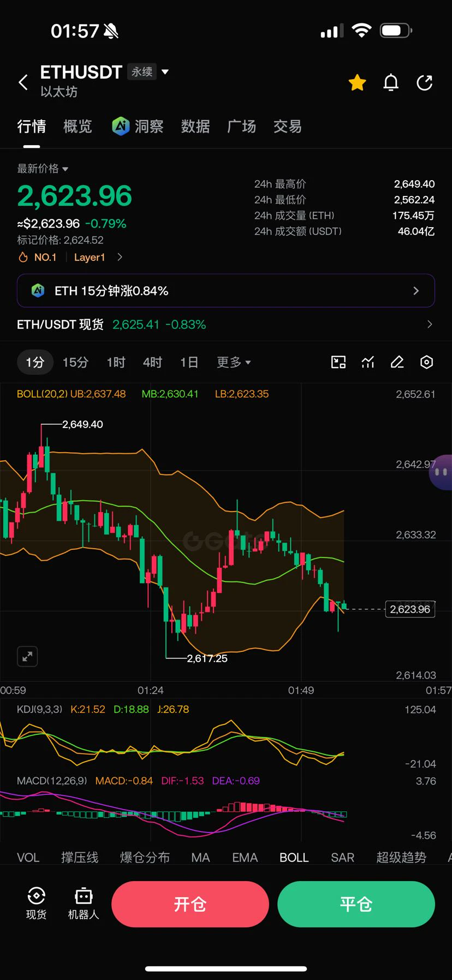Tap the current price label 2,623.96 on chart

pos(410,609)
